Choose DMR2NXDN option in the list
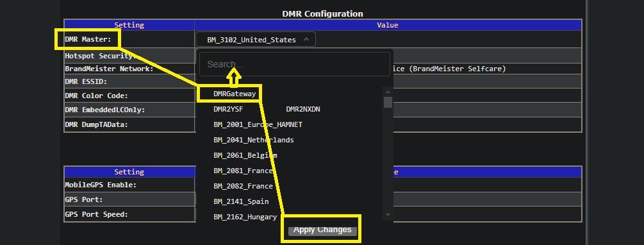Viewport: 644px width, 245px height. click(x=302, y=109)
